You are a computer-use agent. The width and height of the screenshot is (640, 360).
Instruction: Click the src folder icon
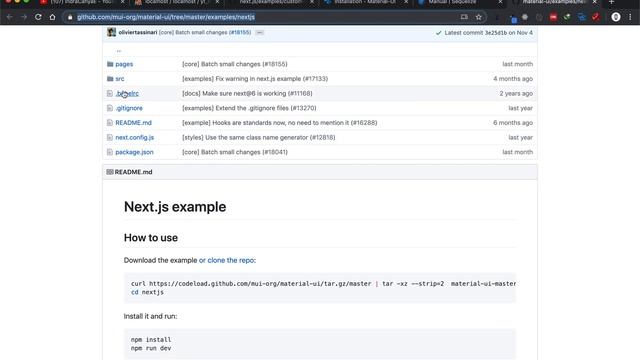click(110, 79)
